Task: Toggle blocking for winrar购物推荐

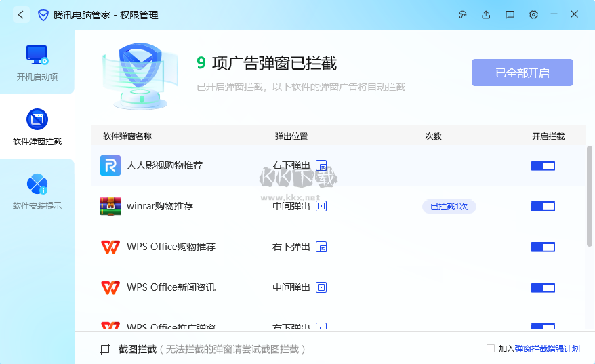Action: pos(543,206)
